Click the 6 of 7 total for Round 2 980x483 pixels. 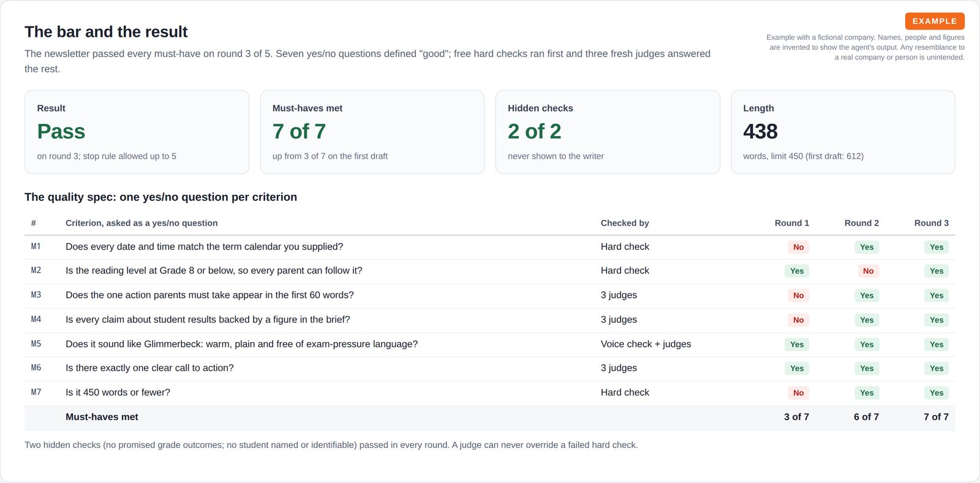[866, 417]
